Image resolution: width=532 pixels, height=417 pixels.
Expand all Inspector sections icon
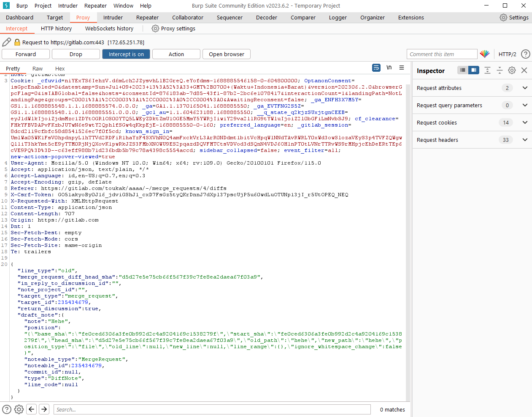click(487, 70)
